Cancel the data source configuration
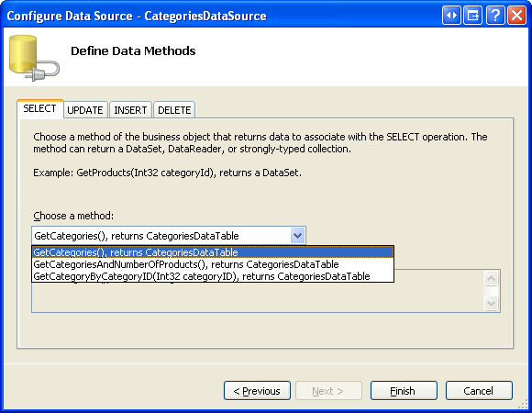The image size is (532, 413). point(479,391)
